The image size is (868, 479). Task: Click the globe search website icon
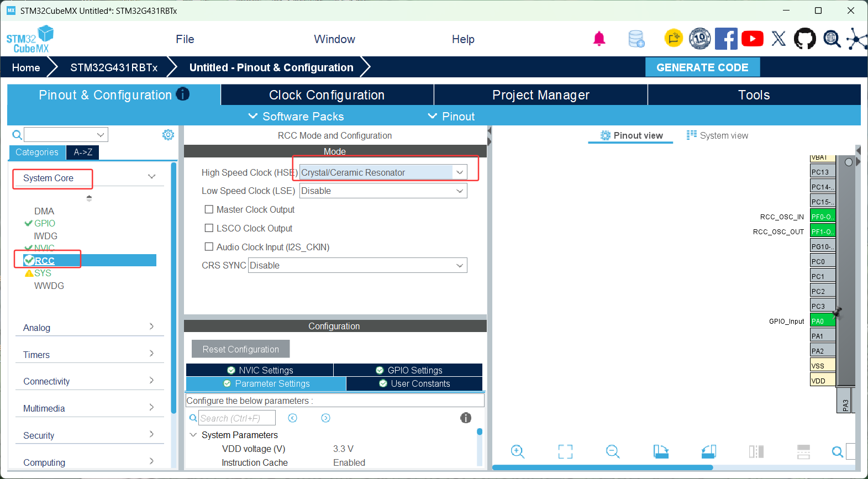click(x=832, y=39)
